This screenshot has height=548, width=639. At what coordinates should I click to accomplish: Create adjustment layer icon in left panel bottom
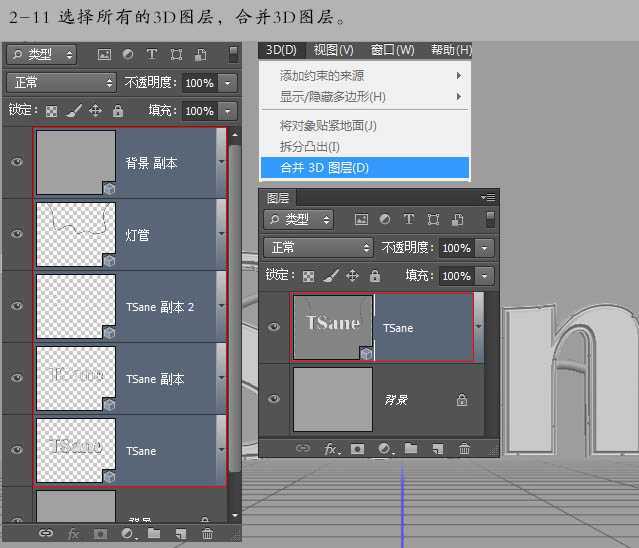128,533
